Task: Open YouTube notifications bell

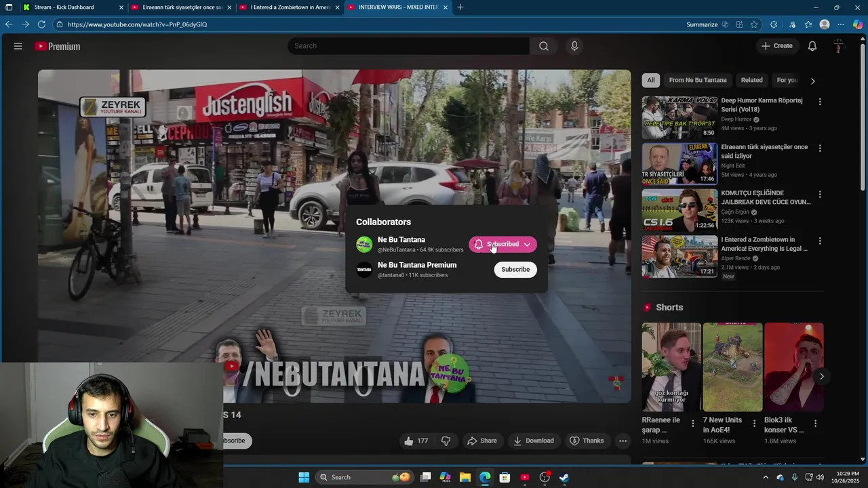Action: [812, 46]
